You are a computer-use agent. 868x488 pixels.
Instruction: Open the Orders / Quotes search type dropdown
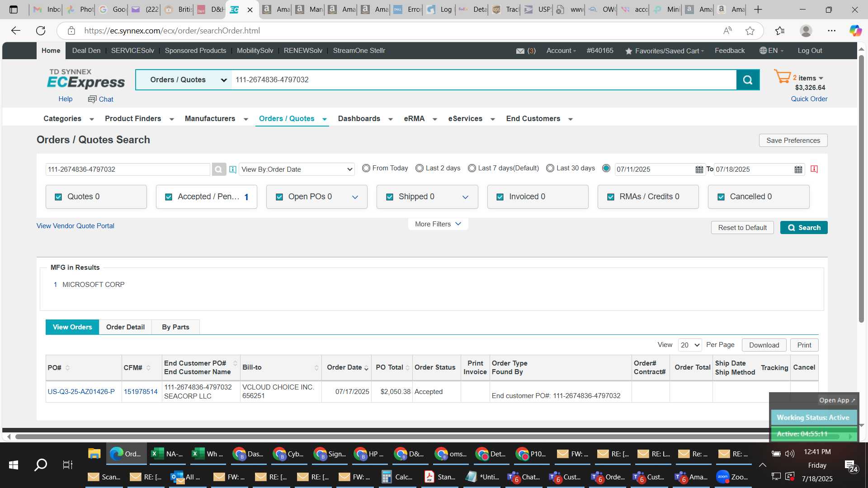184,80
